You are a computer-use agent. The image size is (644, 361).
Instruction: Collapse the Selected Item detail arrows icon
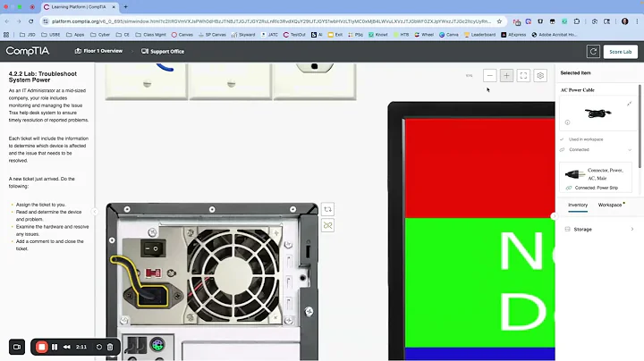click(x=629, y=104)
